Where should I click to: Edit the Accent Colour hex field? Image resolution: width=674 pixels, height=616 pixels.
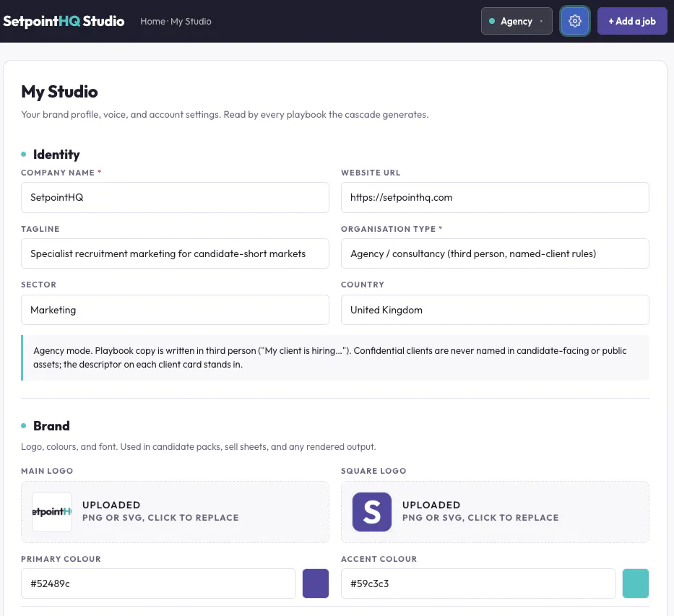click(x=478, y=584)
